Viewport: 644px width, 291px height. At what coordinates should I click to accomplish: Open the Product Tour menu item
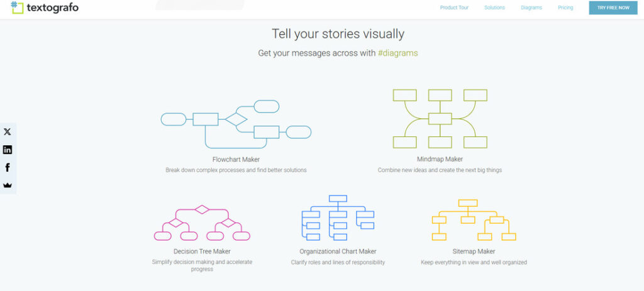point(453,8)
